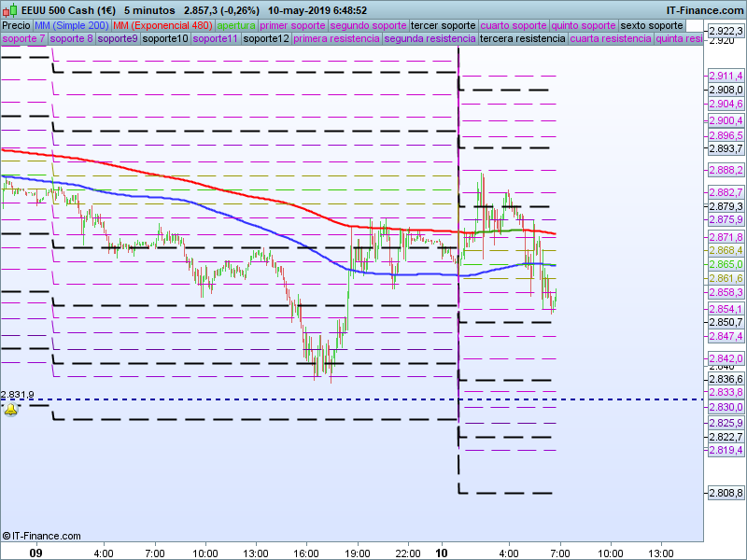747x560 pixels.
Task: Click the soporte 8 label
Action: [x=72, y=38]
